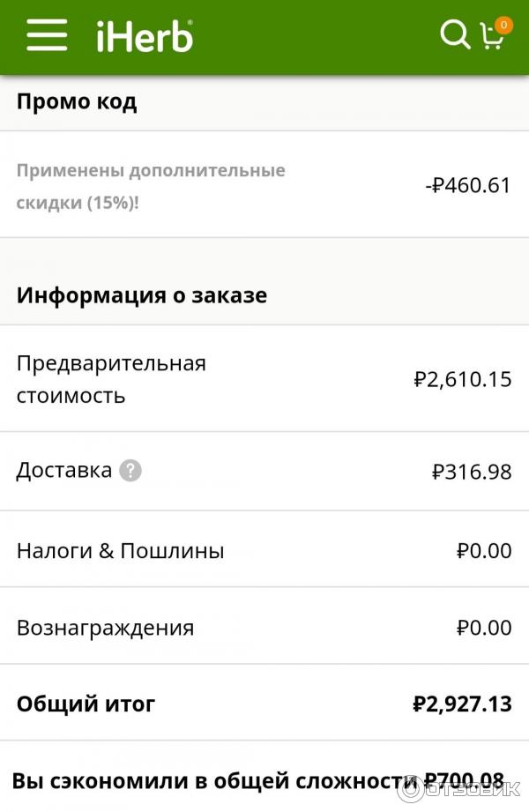Select the Налоги & Пошлины row
Viewport: 529px width, 812px height.
click(x=120, y=551)
